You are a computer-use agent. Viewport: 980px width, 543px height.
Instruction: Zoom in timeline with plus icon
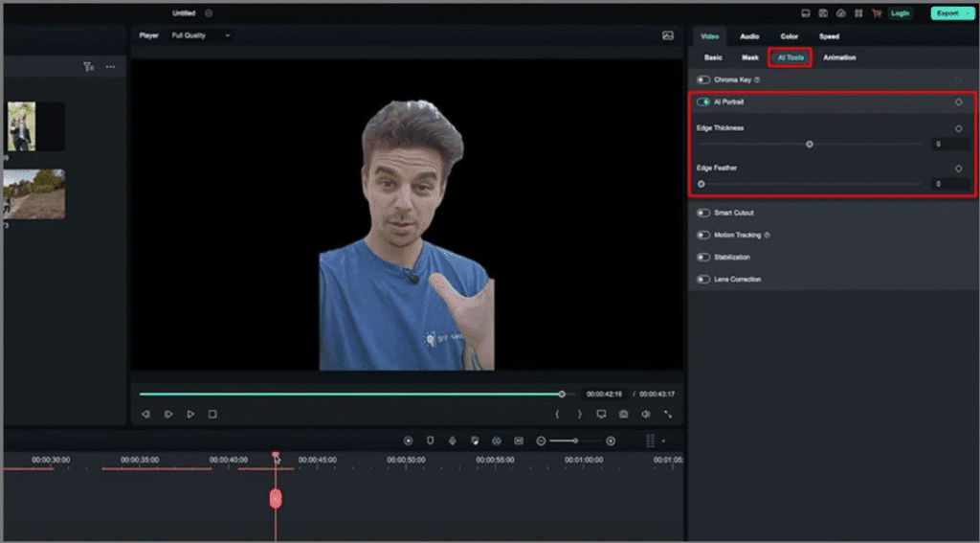coord(611,441)
